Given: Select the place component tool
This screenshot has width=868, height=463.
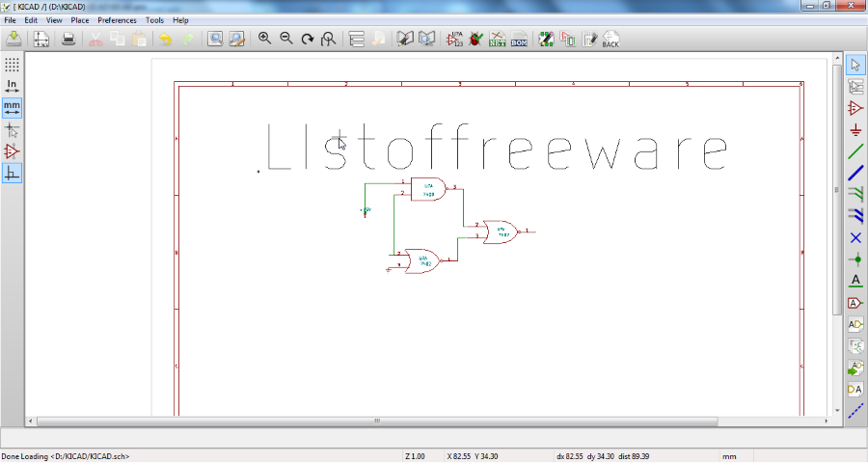Looking at the screenshot, I should click(855, 108).
